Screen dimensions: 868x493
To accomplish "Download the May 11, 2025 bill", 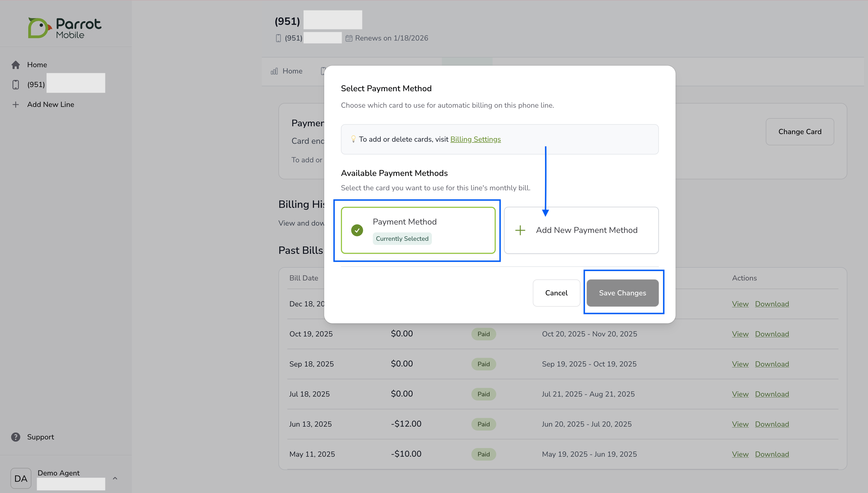I will [x=772, y=454].
